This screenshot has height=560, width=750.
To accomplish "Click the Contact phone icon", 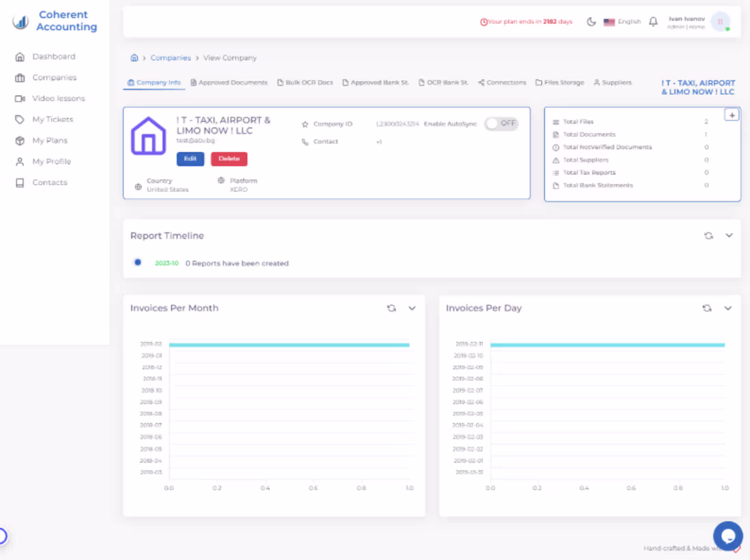I will 305,142.
